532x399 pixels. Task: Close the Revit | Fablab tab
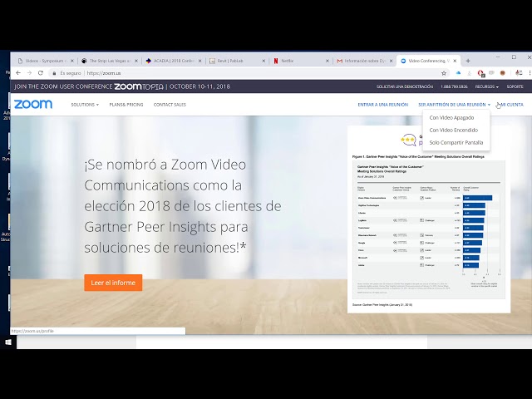[x=264, y=61]
